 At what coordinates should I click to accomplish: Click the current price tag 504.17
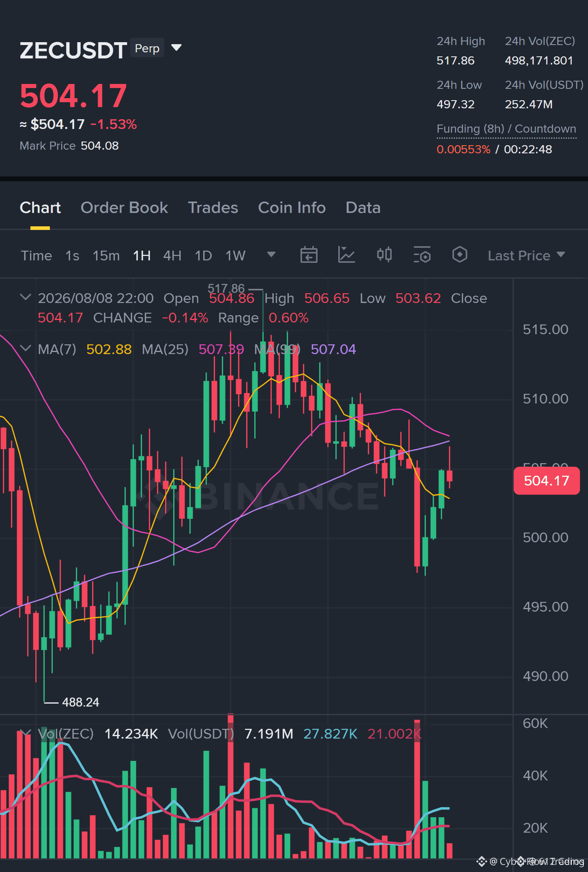(547, 481)
